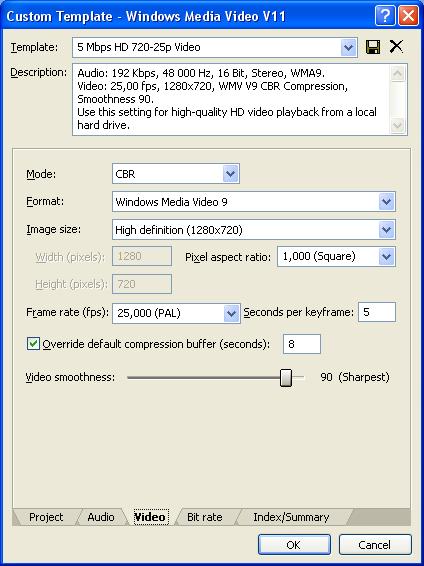Click the title bar help question mark
The image size is (424, 566).
point(385,16)
